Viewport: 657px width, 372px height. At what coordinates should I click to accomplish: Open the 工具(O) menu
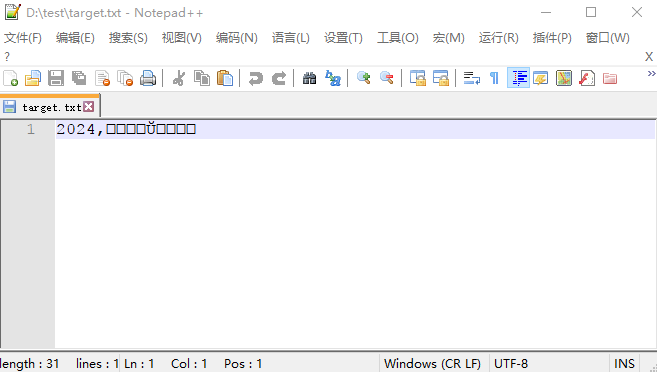tap(398, 38)
